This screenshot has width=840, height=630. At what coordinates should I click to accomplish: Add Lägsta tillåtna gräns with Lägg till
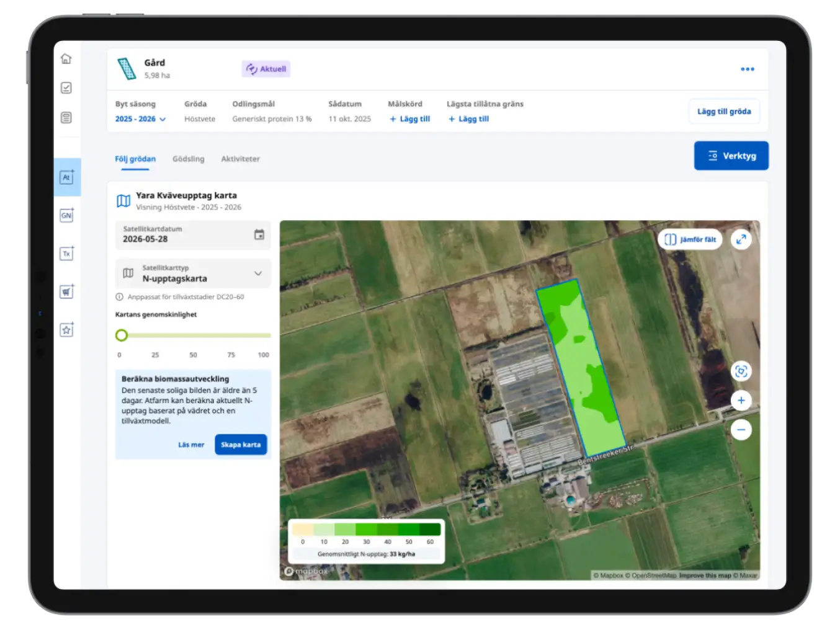pos(468,119)
